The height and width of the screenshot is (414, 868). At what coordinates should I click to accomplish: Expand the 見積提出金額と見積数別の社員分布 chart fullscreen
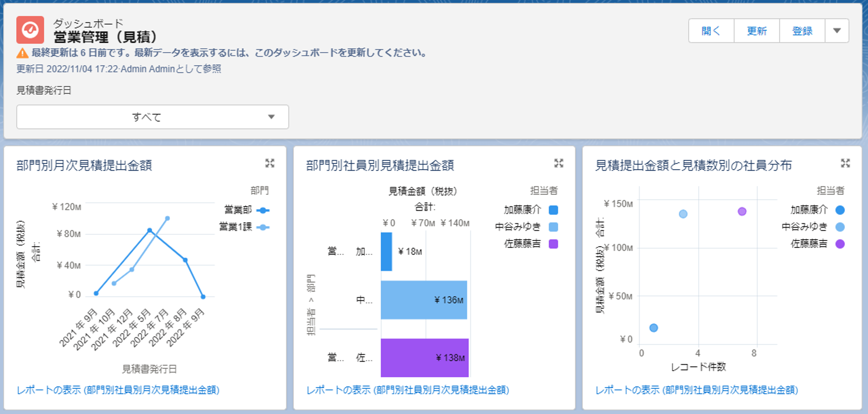[x=846, y=163]
